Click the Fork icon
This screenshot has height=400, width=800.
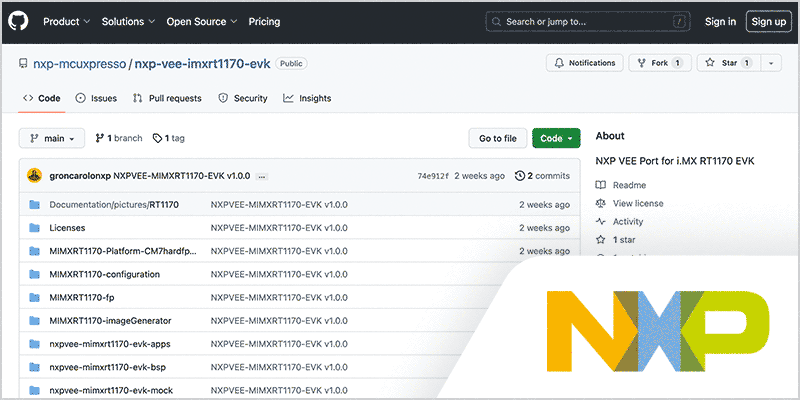click(641, 63)
